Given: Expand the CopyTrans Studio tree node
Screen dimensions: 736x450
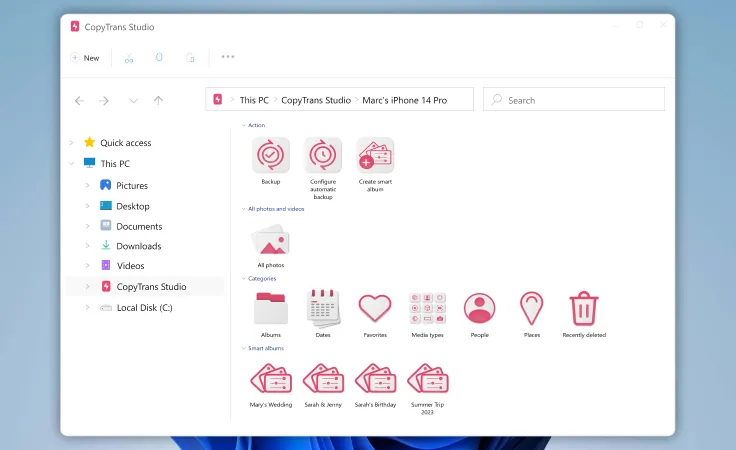Looking at the screenshot, I should [x=87, y=286].
